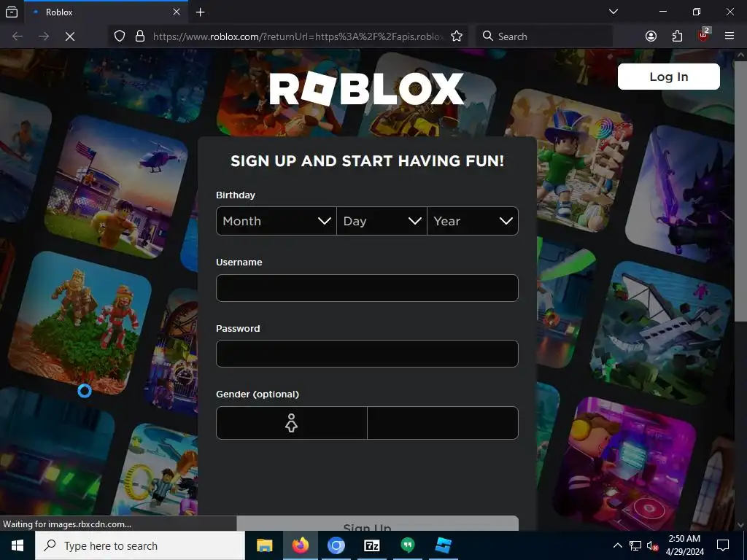
Task: Open the Chromium browser taskbar icon
Action: [x=336, y=545]
